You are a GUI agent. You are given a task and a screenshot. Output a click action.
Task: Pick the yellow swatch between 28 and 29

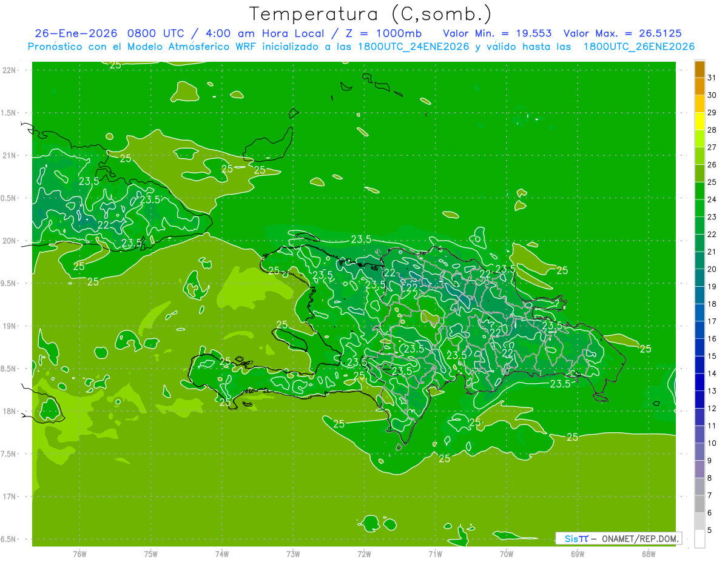pyautogui.click(x=699, y=121)
